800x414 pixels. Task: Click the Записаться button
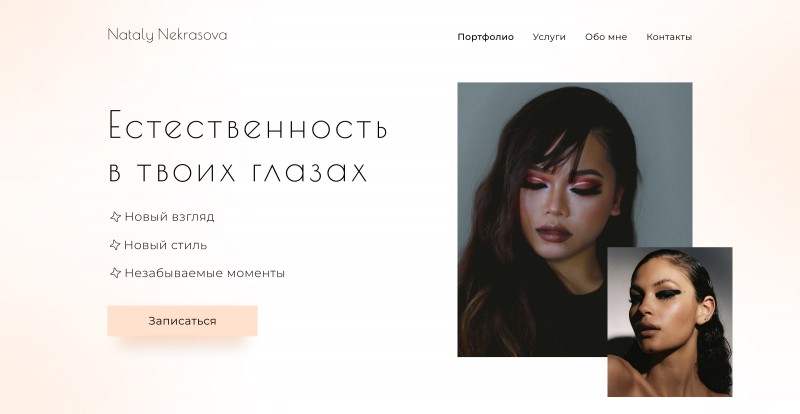tap(182, 321)
